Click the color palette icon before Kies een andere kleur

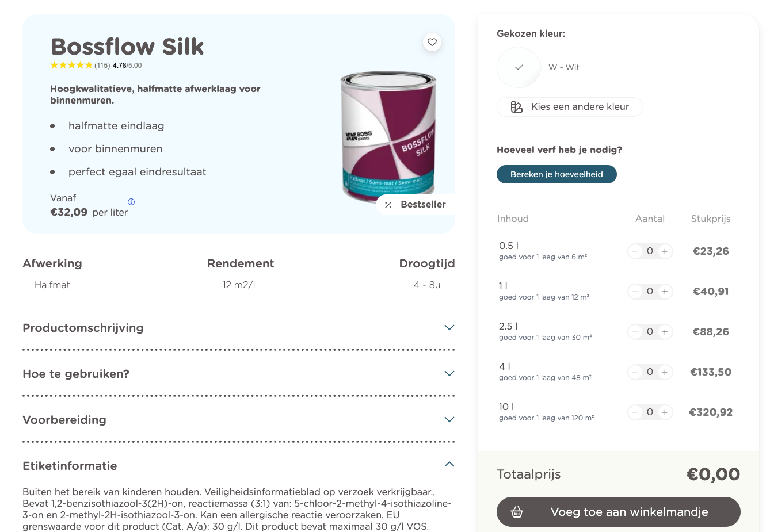pyautogui.click(x=515, y=107)
